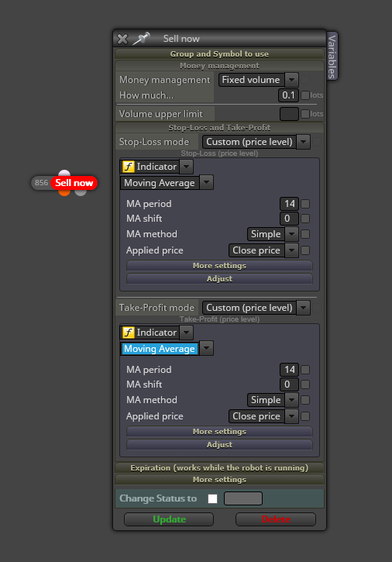Select the red Sell now block
This screenshot has height=562, width=392.
(x=74, y=183)
